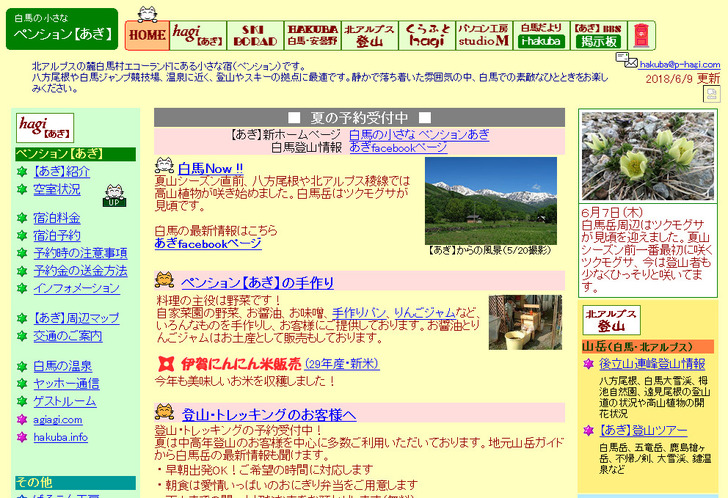Open the 【あぎ】BBS 掲示板 banner
The height and width of the screenshot is (498, 728).
coord(598,35)
